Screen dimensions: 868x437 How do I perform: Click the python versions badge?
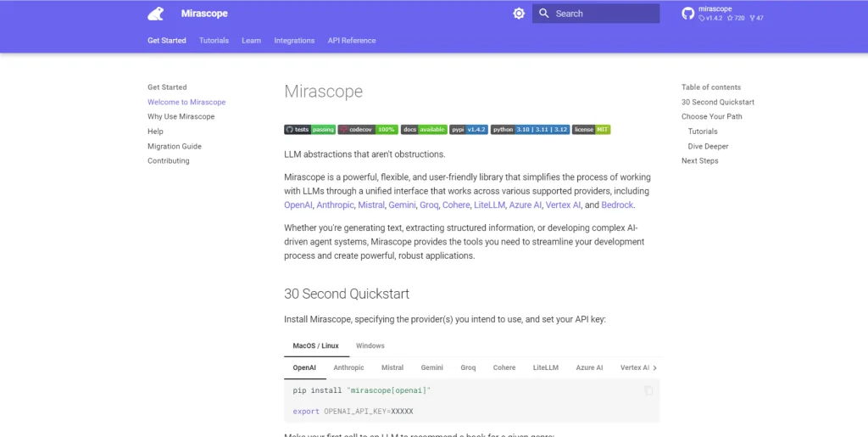coord(530,130)
